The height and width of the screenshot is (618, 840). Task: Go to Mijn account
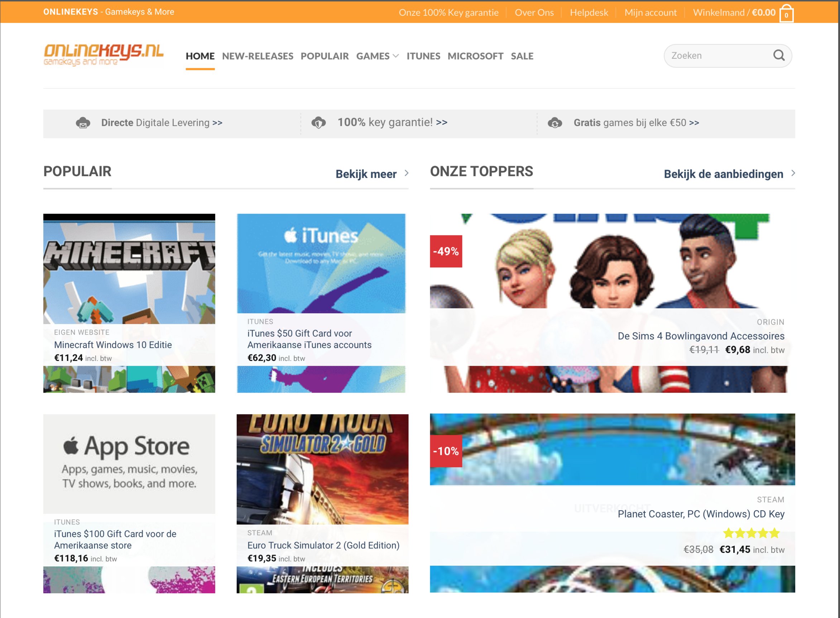click(x=651, y=12)
